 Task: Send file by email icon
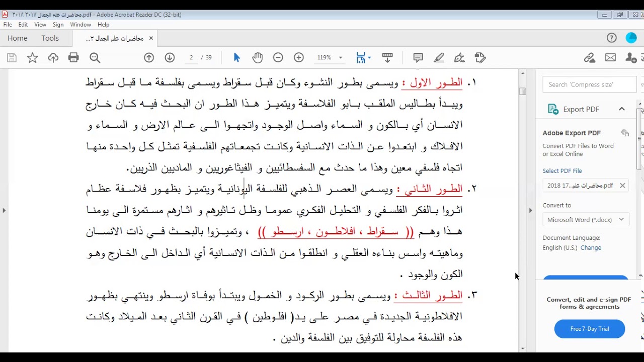click(610, 58)
